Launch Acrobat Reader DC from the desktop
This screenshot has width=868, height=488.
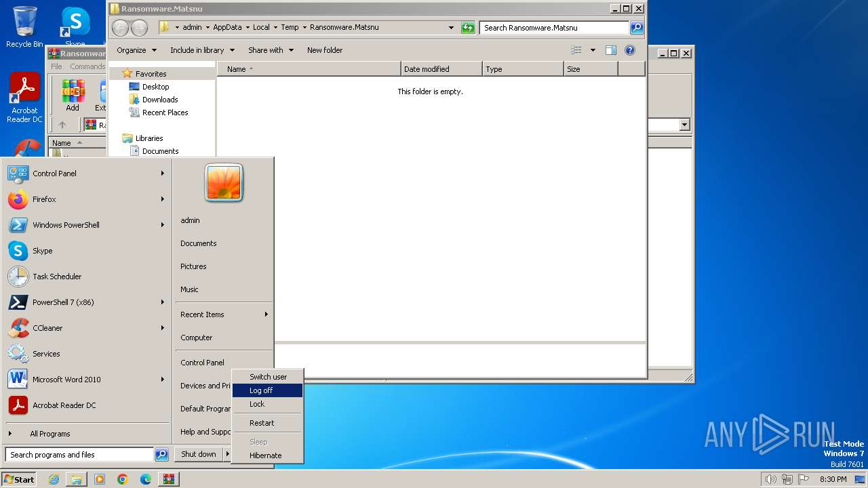click(24, 98)
